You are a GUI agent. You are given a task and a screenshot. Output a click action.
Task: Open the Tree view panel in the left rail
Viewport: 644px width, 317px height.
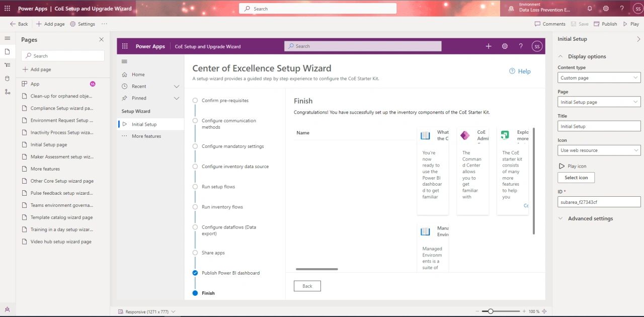(7, 65)
